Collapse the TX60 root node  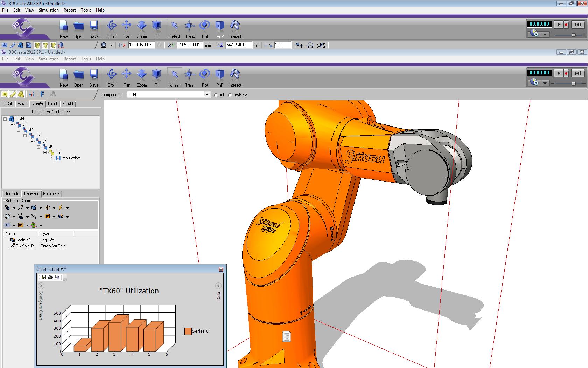(5, 119)
